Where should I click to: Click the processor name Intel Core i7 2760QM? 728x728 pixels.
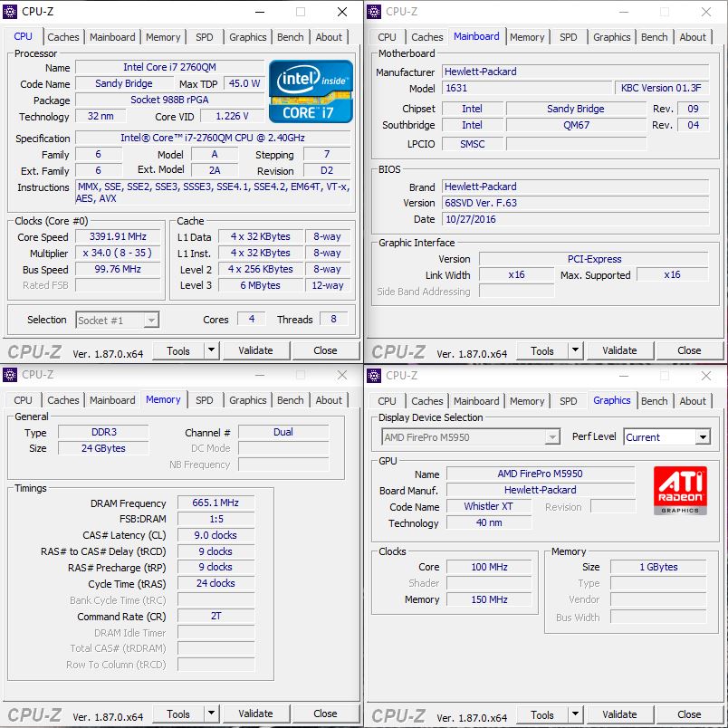pyautogui.click(x=169, y=67)
